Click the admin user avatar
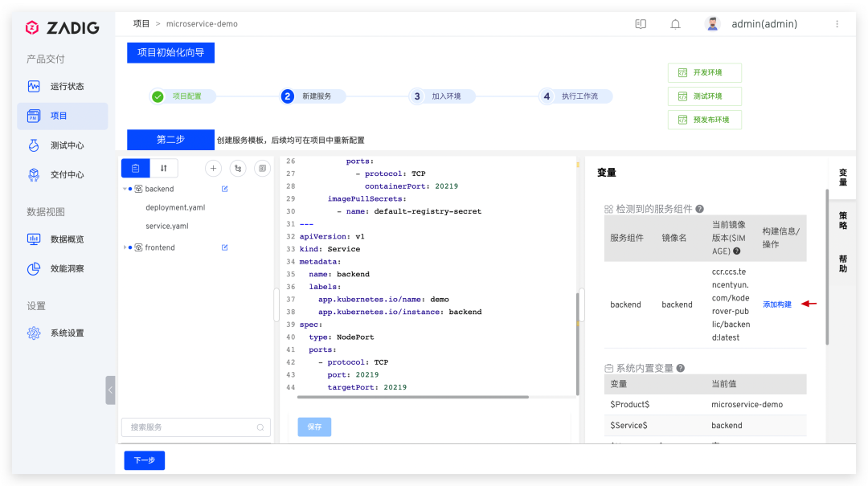868x486 pixels. [713, 24]
